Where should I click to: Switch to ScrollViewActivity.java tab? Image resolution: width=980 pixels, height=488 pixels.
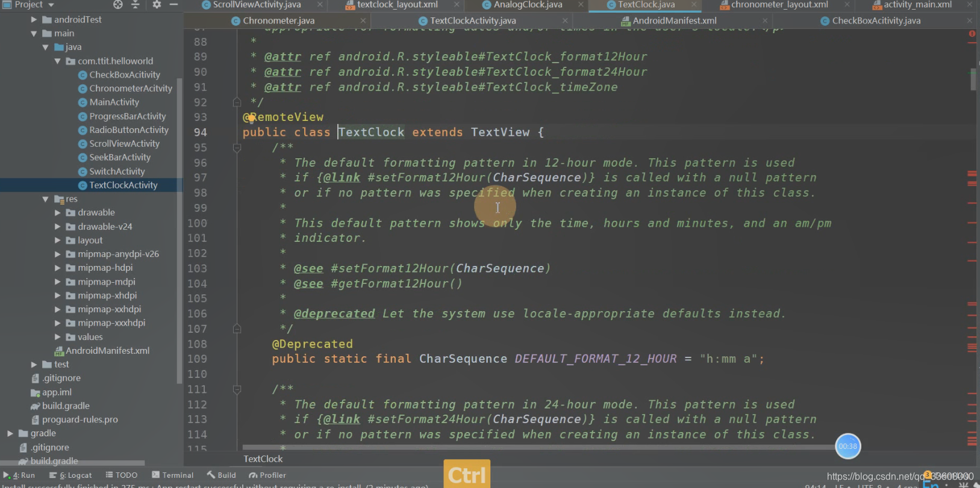click(257, 5)
